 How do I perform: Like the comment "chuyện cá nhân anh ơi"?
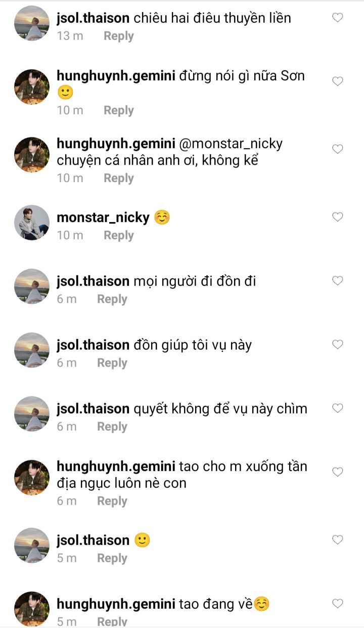pos(337,149)
